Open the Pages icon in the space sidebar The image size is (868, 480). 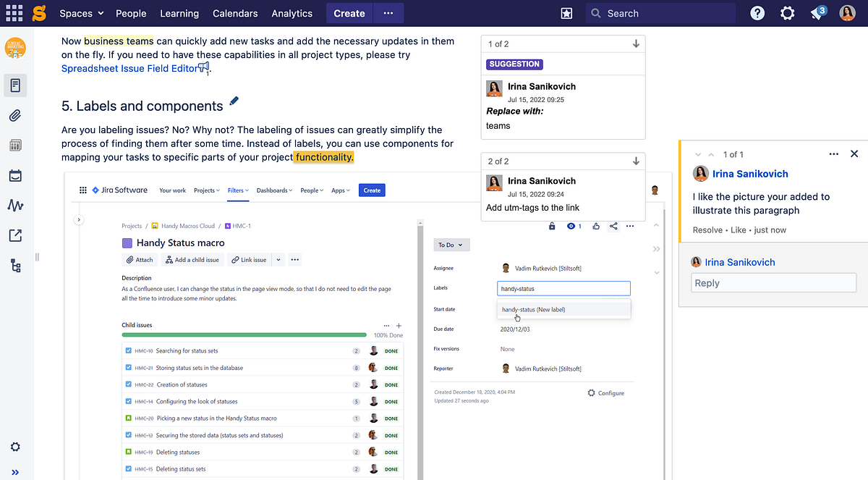tap(14, 85)
